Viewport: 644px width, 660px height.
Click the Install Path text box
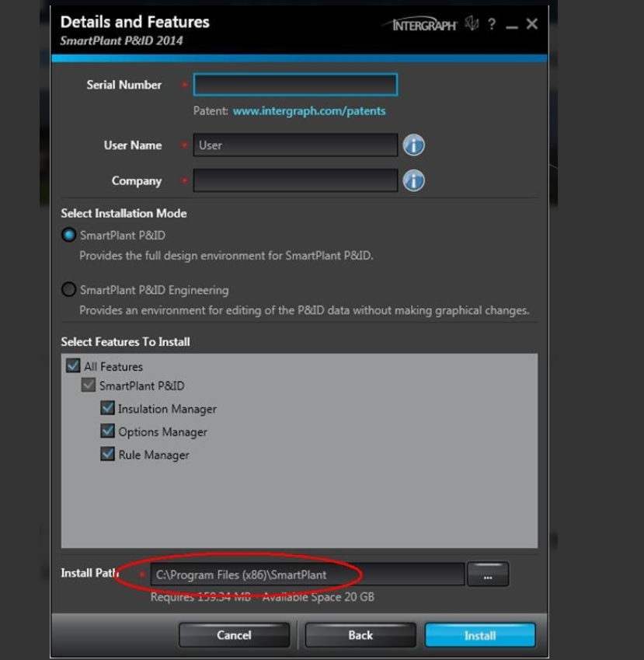[x=308, y=574]
